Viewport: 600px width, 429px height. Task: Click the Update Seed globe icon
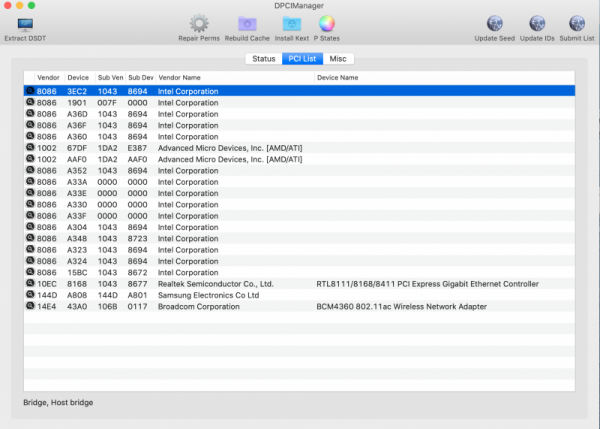click(494, 23)
